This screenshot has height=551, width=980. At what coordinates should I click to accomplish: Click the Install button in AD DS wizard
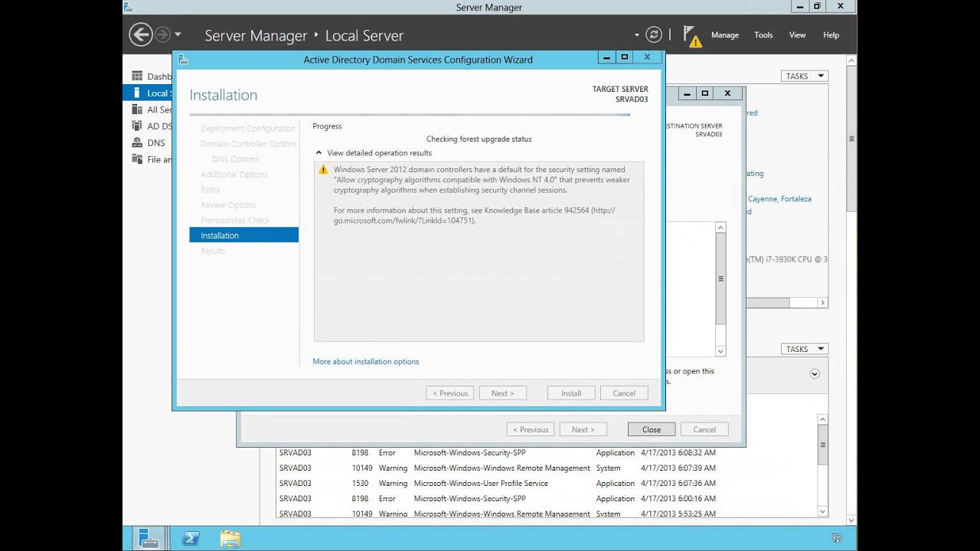(x=571, y=393)
